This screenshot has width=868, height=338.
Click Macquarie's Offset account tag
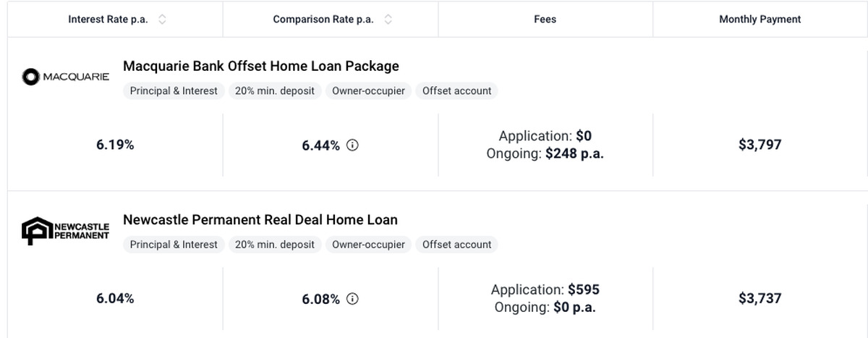tap(456, 91)
